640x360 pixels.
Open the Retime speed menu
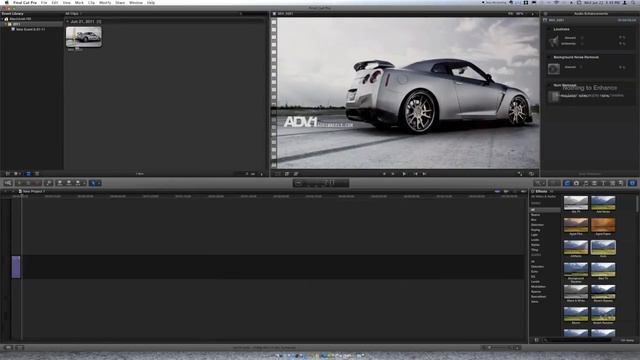[554, 183]
